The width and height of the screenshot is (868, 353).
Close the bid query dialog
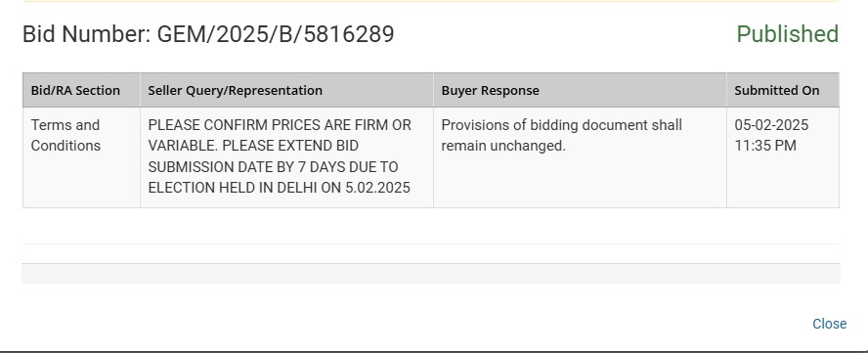[829, 324]
